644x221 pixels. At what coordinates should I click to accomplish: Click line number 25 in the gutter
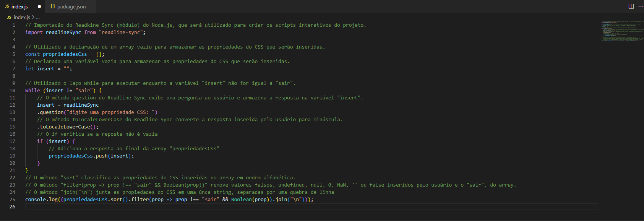tap(12, 200)
